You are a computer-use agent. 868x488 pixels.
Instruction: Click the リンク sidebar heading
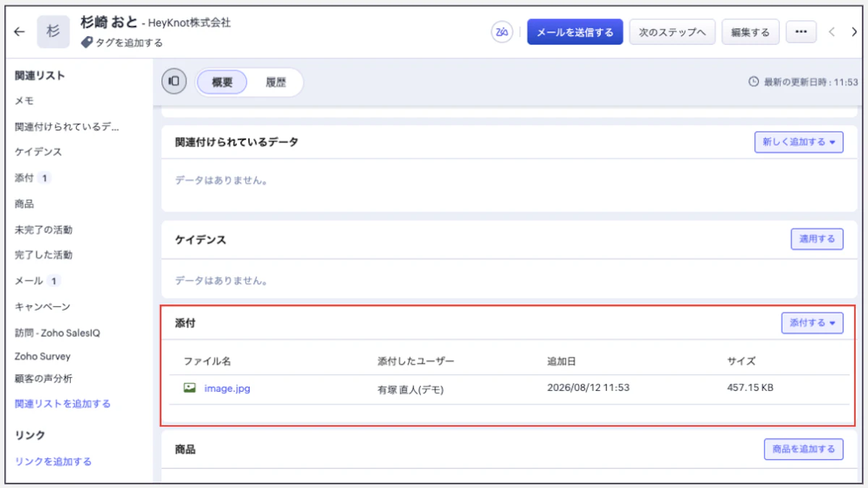pyautogui.click(x=30, y=435)
